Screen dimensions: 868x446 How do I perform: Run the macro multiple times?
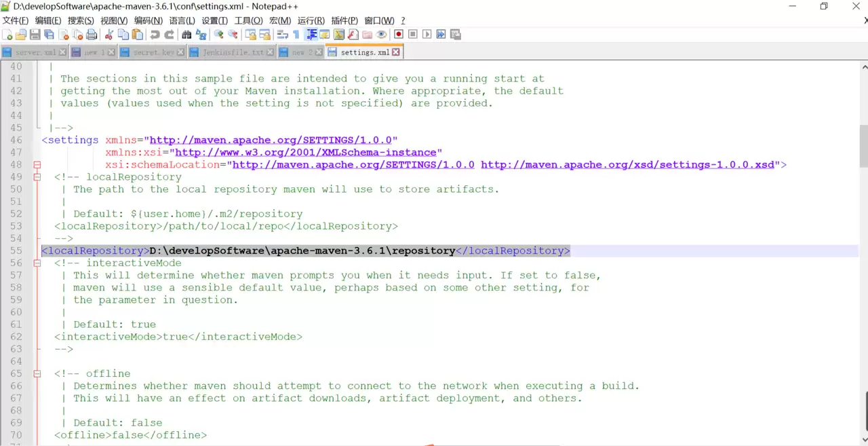pyautogui.click(x=441, y=35)
